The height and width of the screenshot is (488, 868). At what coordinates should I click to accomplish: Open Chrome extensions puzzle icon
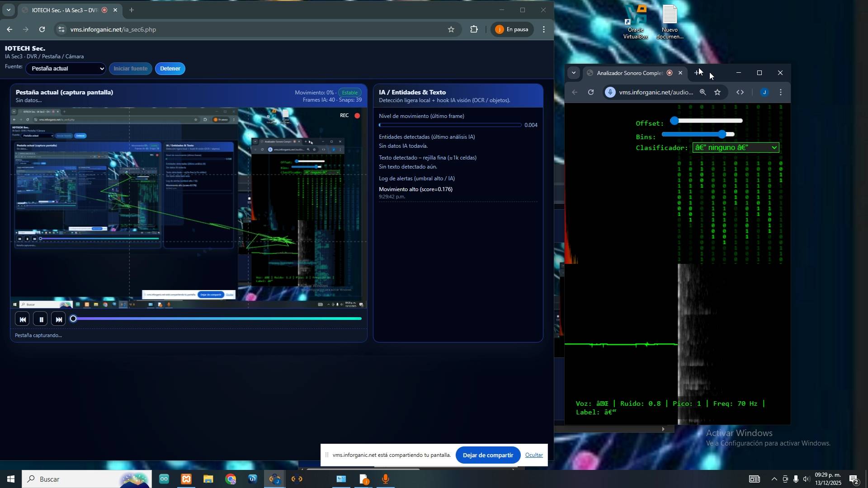coord(474,29)
